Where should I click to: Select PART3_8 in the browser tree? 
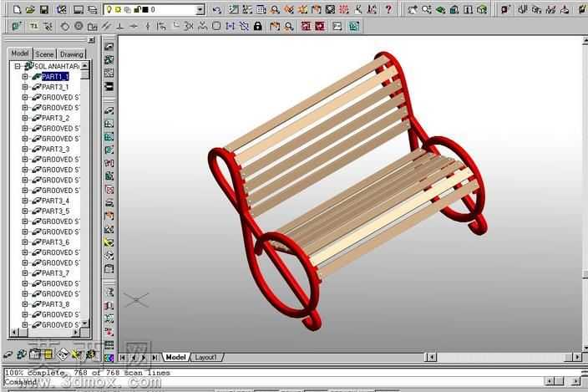point(55,304)
